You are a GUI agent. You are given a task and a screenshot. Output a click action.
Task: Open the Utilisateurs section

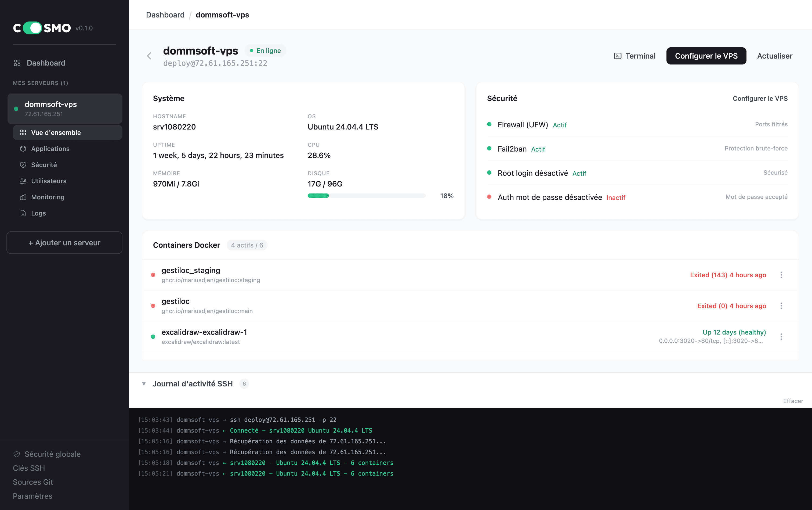[x=49, y=181]
